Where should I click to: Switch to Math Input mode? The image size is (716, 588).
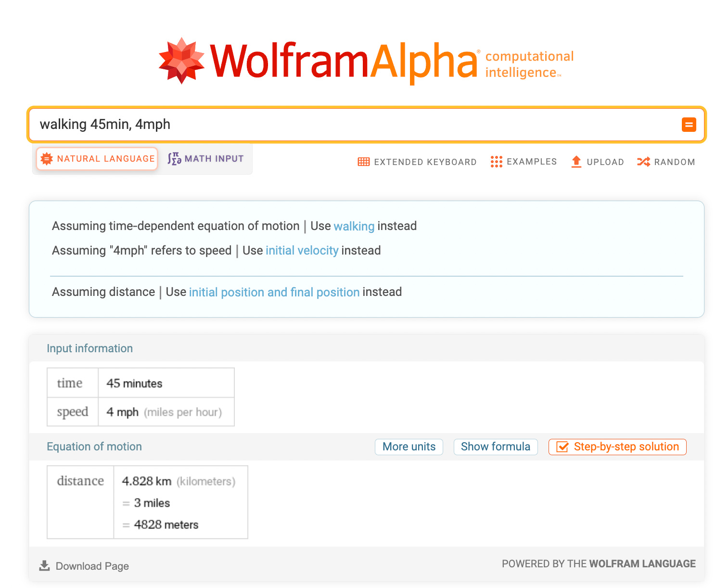pos(205,159)
